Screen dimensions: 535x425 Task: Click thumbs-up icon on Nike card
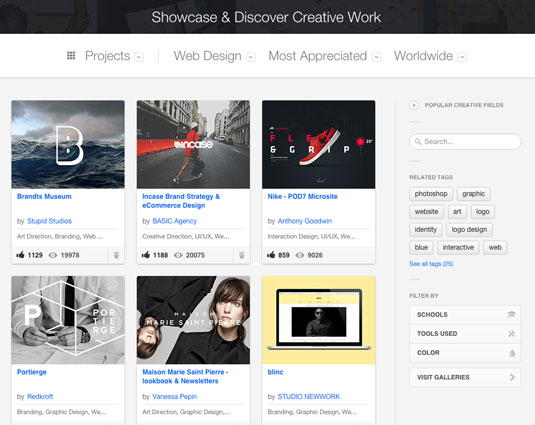(271, 254)
